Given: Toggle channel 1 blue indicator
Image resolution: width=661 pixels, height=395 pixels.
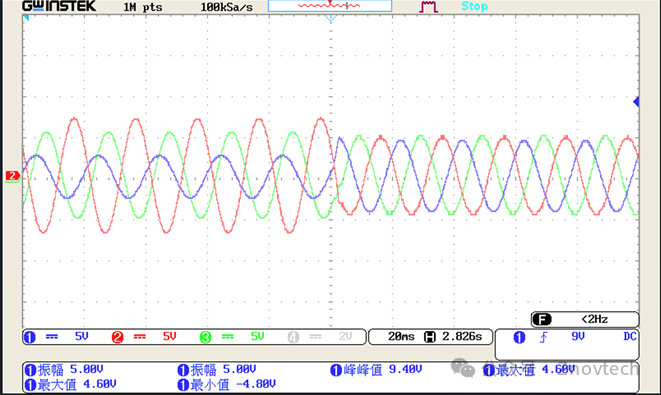Looking at the screenshot, I should pyautogui.click(x=30, y=337).
